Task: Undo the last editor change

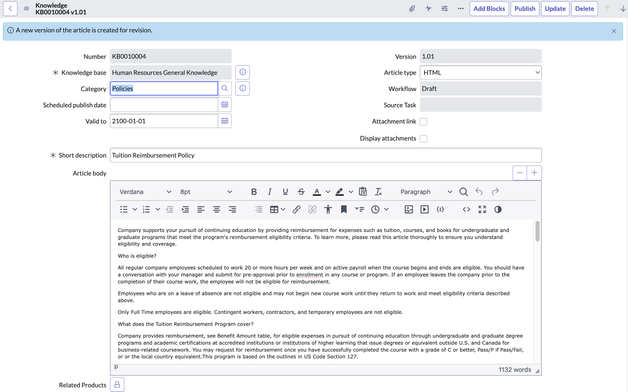Action: click(479, 192)
